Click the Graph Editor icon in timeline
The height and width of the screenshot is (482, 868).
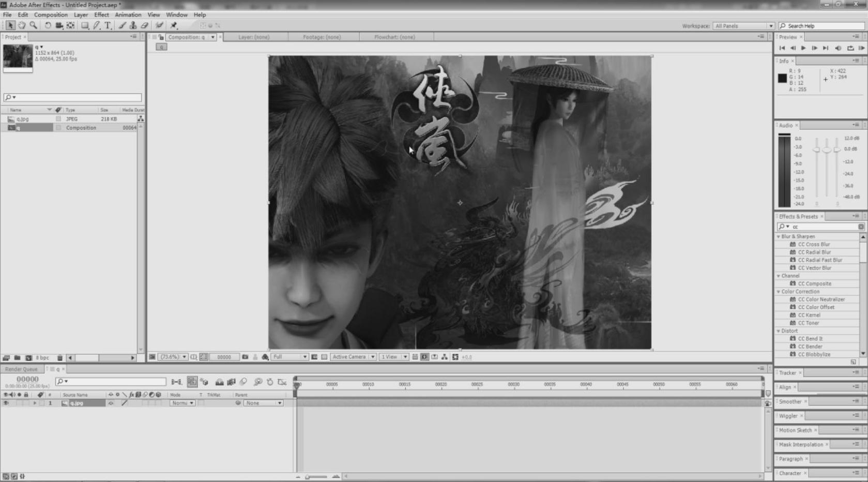pyautogui.click(x=282, y=382)
